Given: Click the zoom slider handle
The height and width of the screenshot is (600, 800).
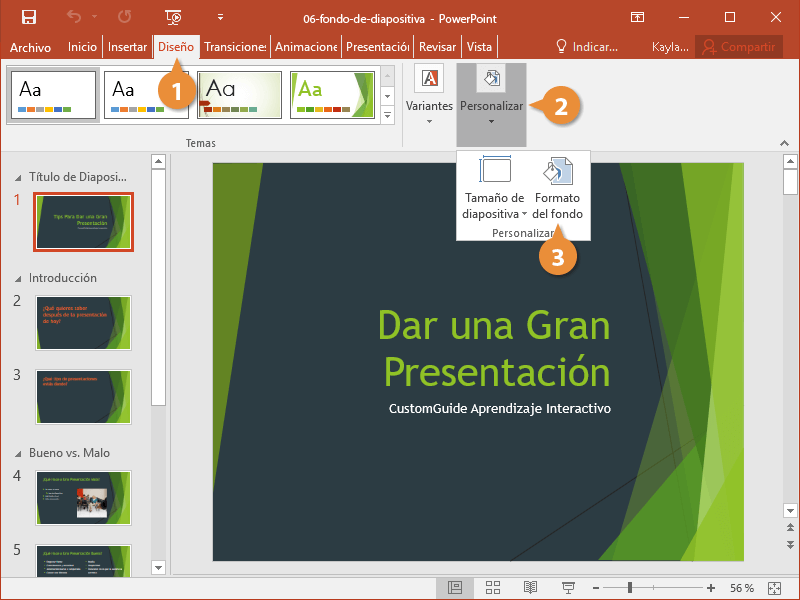Looking at the screenshot, I should click(631, 587).
